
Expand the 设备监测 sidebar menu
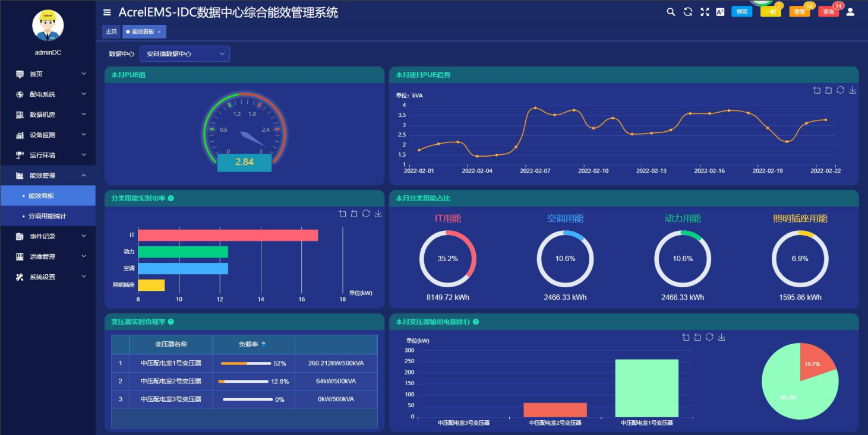48,135
